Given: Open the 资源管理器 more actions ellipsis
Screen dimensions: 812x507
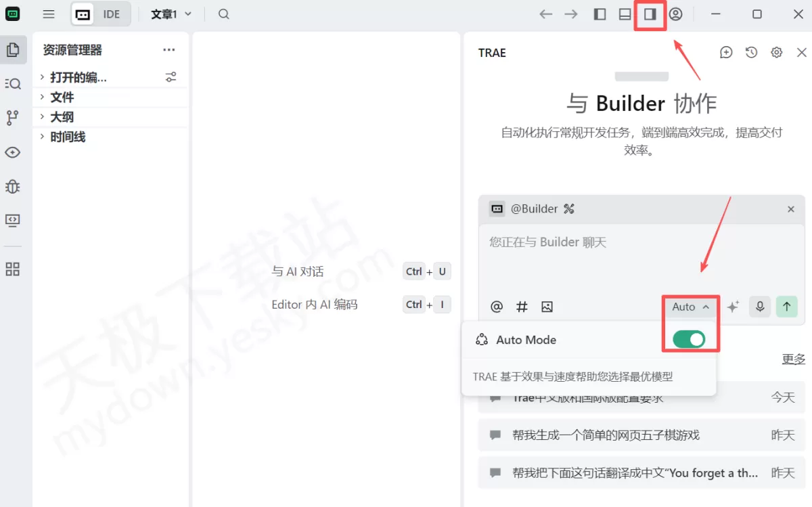Looking at the screenshot, I should click(169, 50).
